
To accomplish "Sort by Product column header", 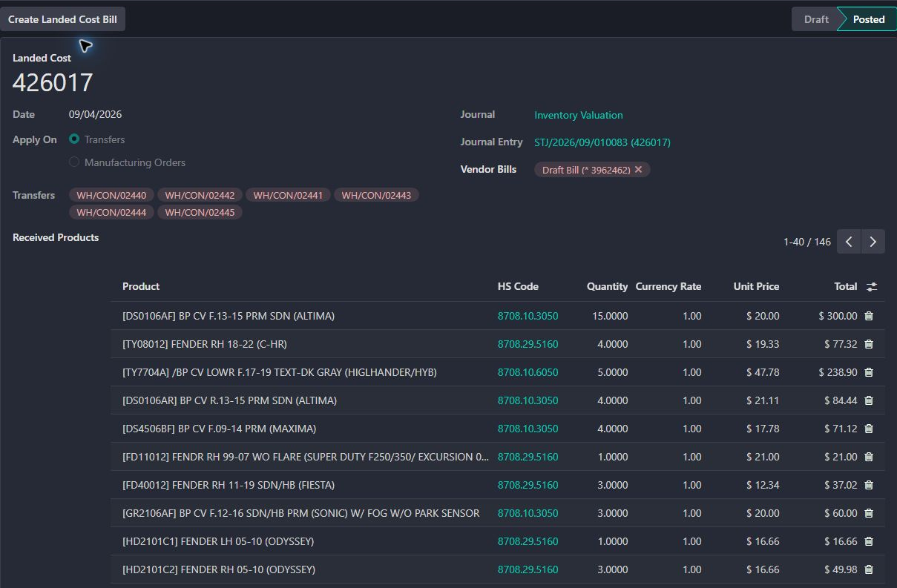I will pyautogui.click(x=141, y=286).
